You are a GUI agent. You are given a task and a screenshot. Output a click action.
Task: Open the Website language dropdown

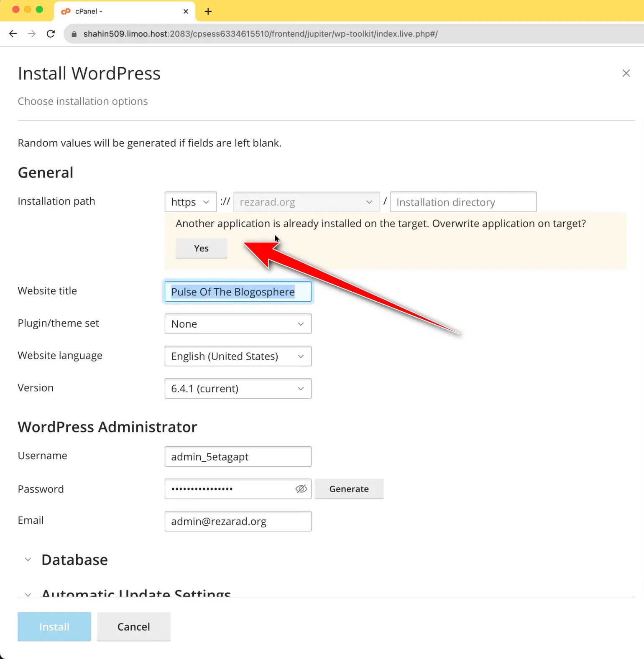tap(238, 356)
